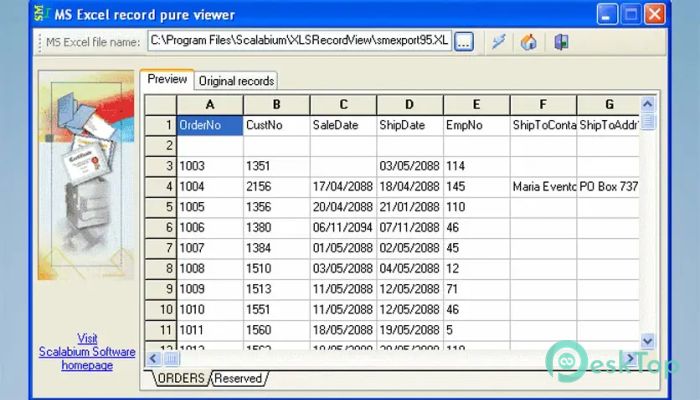
Task: Select sale date 06/11/2094 cell
Action: coord(343,228)
